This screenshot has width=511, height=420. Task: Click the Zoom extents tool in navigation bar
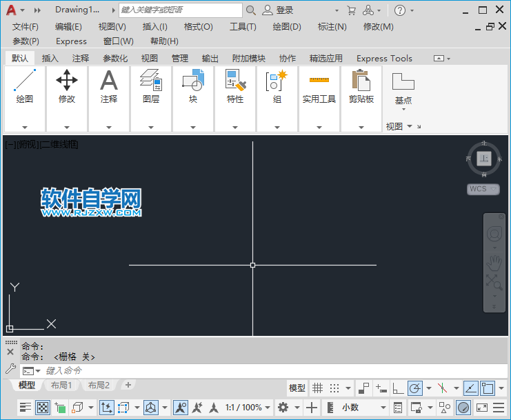pos(494,282)
